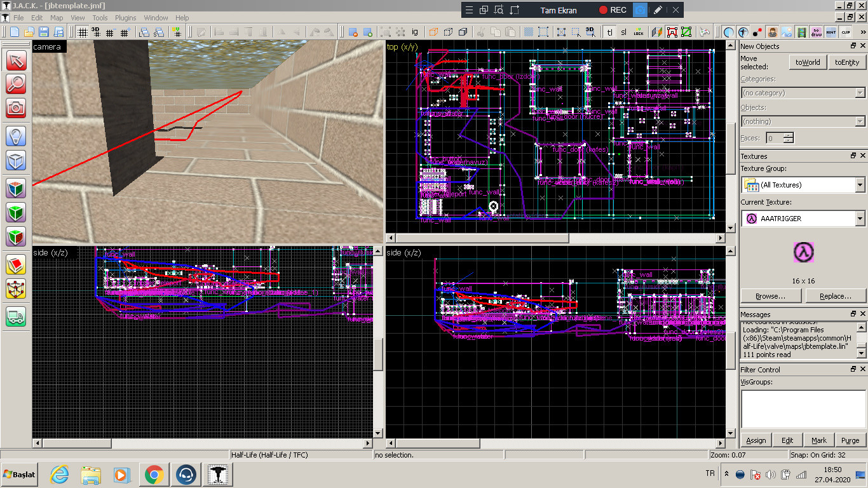This screenshot has width=868, height=488.
Task: Open the File menu
Action: pyautogui.click(x=18, y=18)
